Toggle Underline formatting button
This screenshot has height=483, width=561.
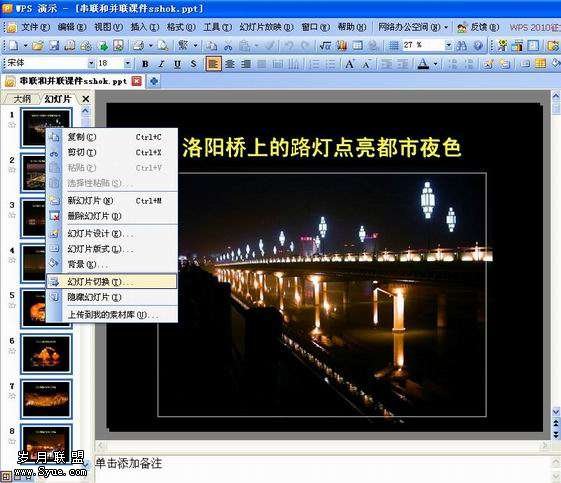click(x=177, y=64)
